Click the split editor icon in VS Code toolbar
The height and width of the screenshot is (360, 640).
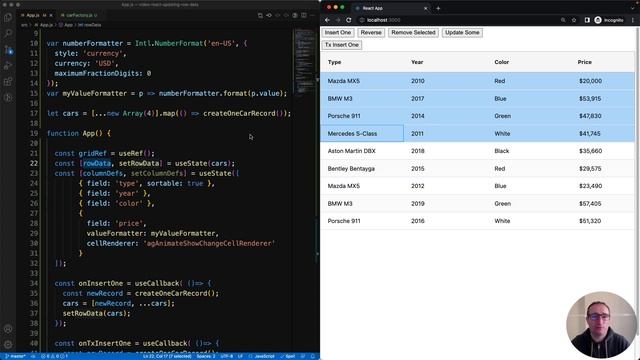[304, 16]
